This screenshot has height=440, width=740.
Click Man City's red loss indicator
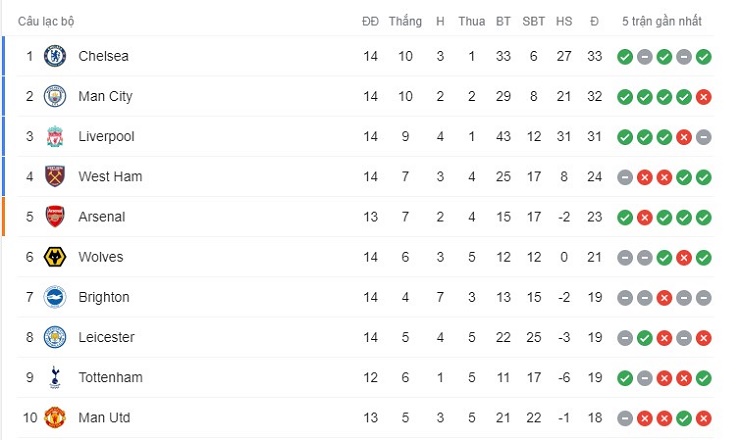pyautogui.click(x=704, y=96)
